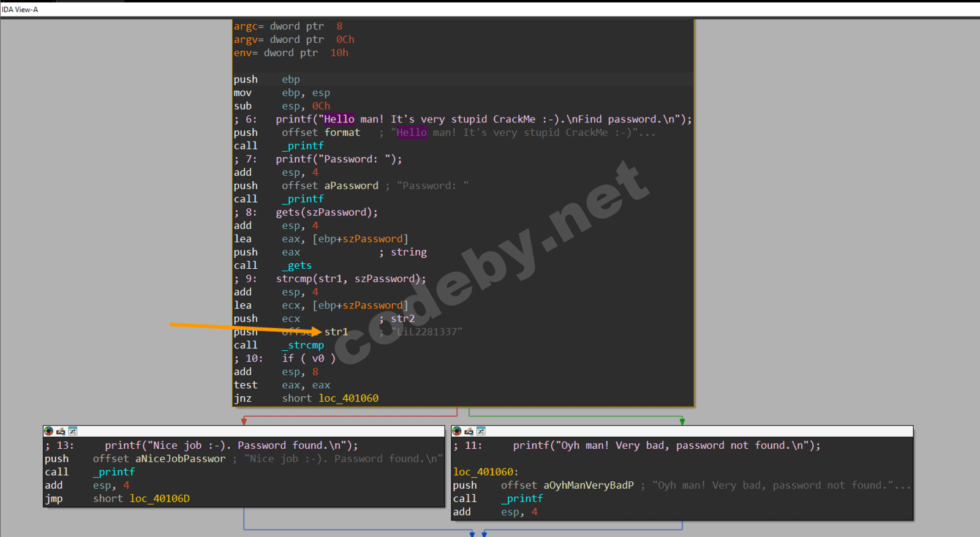Click the _strcmp function name
This screenshot has width=980, height=537.
[x=303, y=345]
